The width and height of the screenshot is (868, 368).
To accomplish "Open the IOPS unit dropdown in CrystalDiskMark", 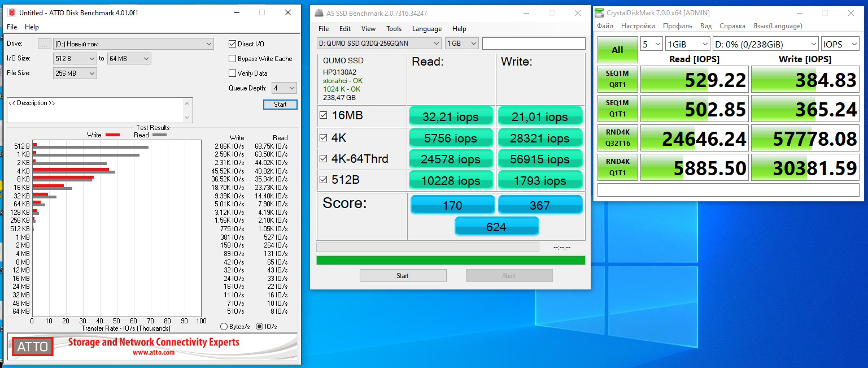I will [x=840, y=44].
